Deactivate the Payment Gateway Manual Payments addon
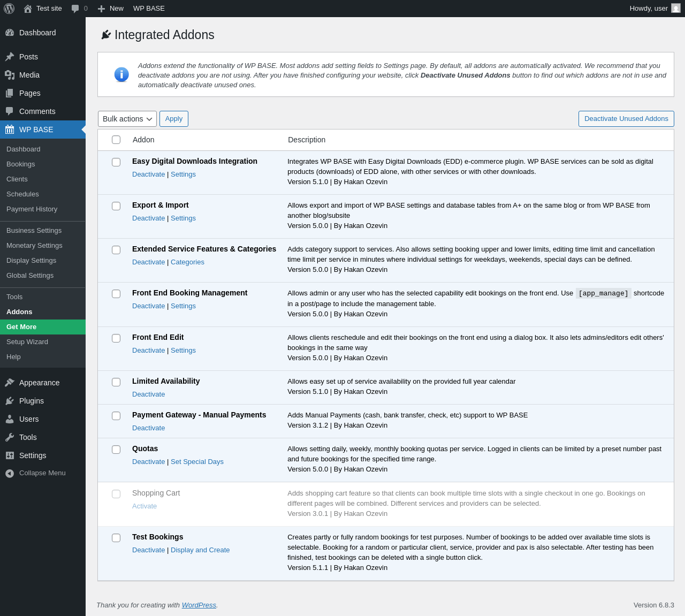 (x=149, y=428)
